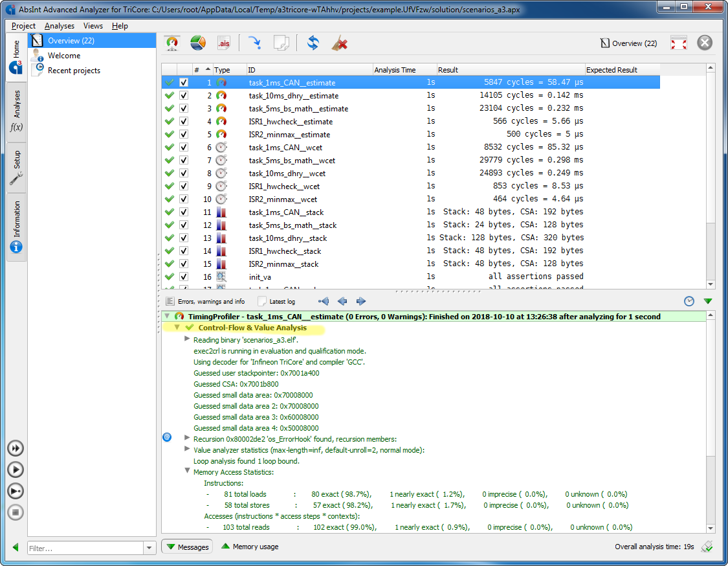This screenshot has width=728, height=566.
Task: Click the TimingProfiler gauge toolbar icon
Action: [x=172, y=43]
